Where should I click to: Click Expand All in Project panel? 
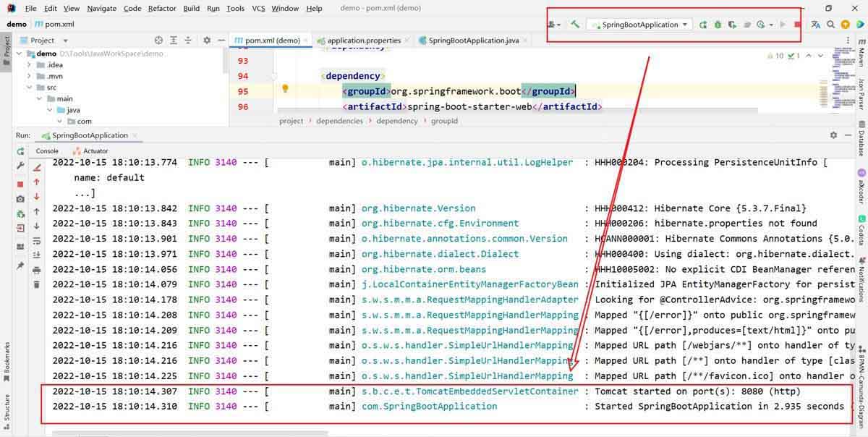[x=174, y=41]
